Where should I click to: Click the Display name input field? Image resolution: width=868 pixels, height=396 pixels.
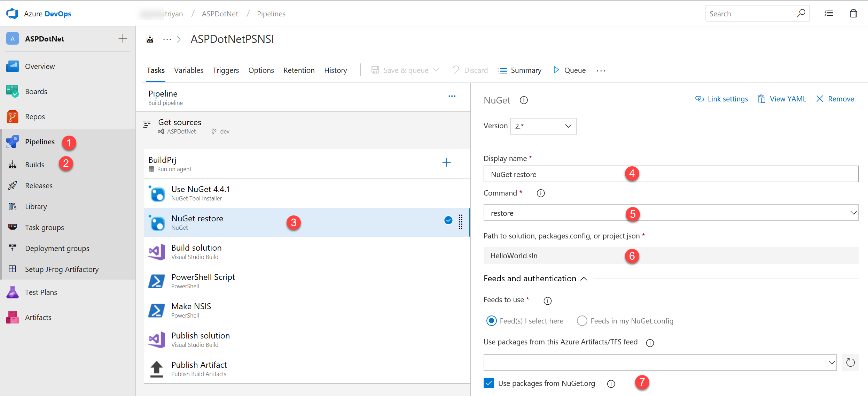671,174
